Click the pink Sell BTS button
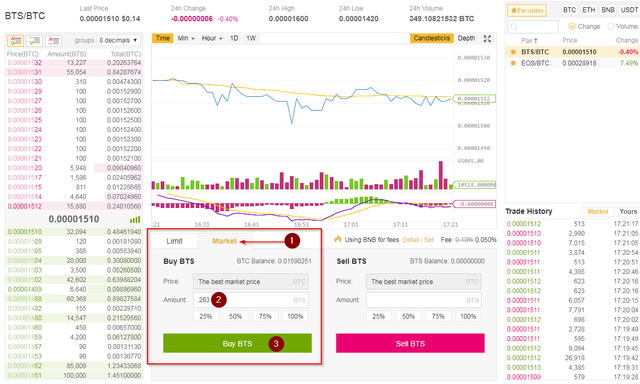 click(410, 343)
